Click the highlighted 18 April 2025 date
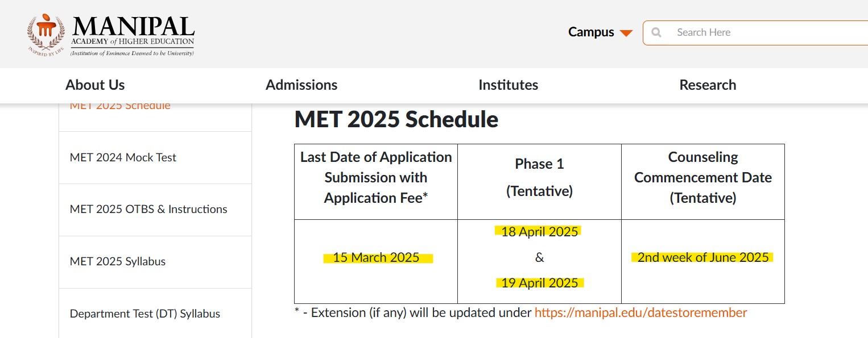This screenshot has width=868, height=338. click(539, 232)
